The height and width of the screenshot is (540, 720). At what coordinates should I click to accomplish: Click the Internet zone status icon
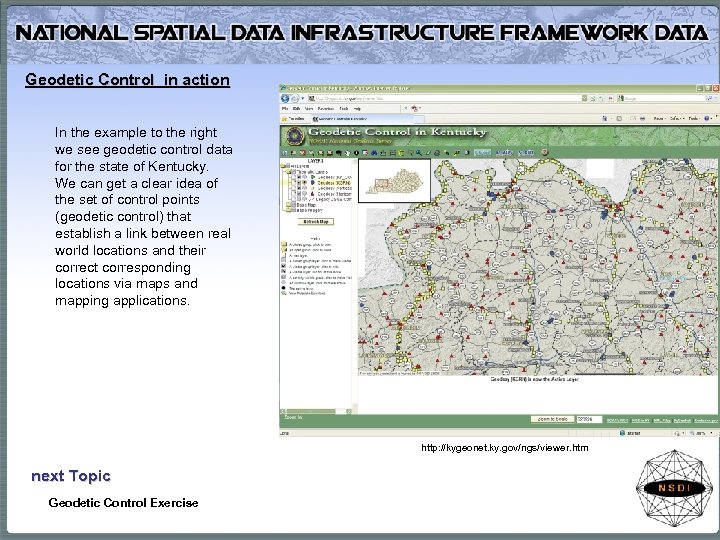(622, 433)
